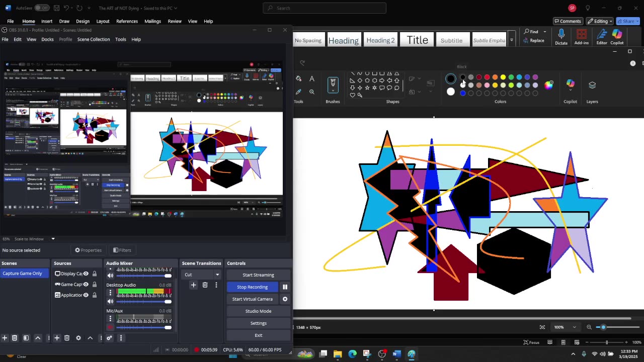Switch to Word from the taskbar
The image size is (644, 362).
point(396,354)
